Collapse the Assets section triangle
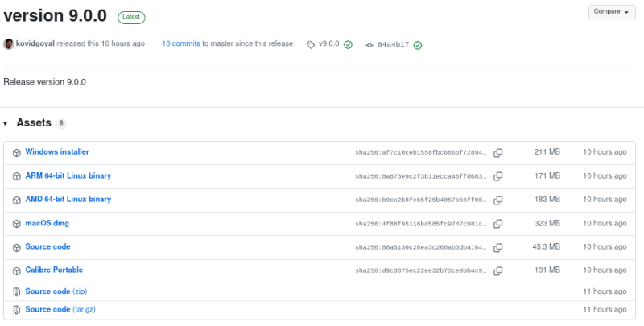The image size is (644, 326). [6, 123]
